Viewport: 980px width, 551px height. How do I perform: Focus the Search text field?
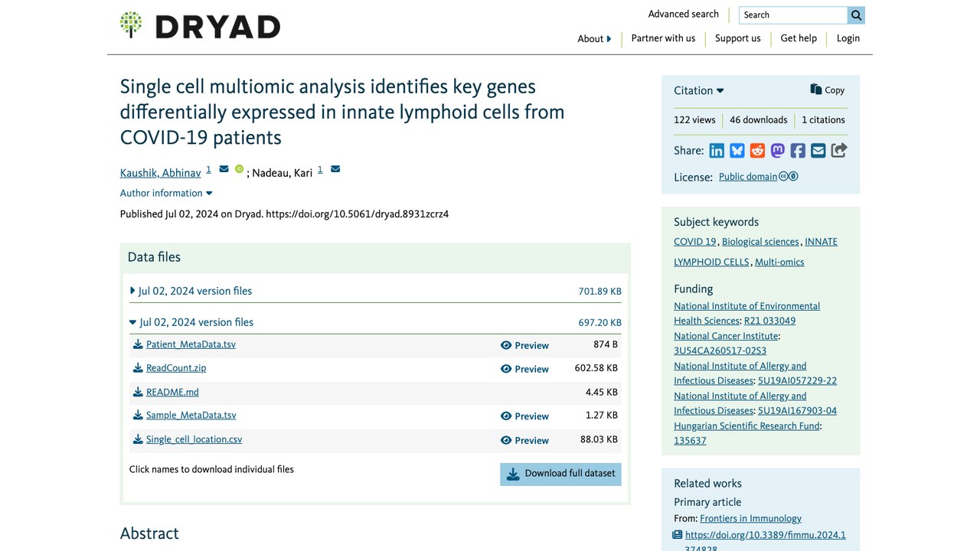(793, 15)
